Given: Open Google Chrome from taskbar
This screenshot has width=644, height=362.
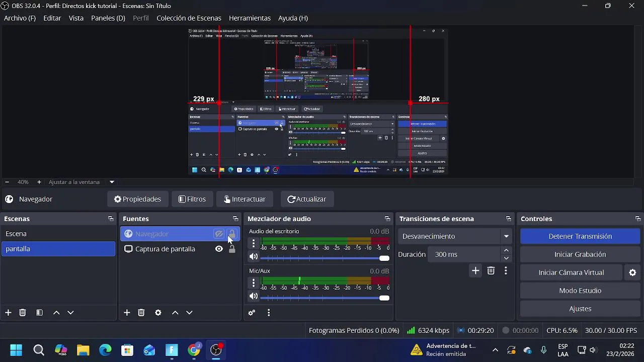Looking at the screenshot, I should click(194, 350).
